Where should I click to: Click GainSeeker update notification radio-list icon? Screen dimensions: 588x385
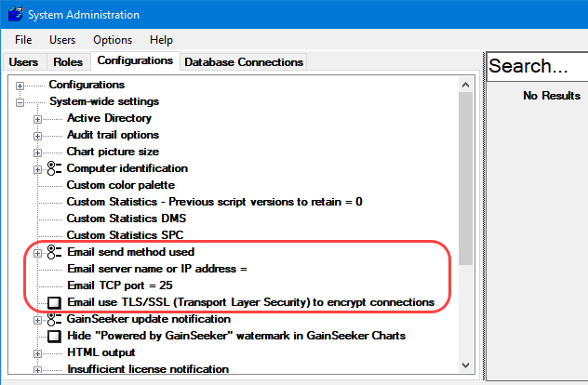pos(54,319)
